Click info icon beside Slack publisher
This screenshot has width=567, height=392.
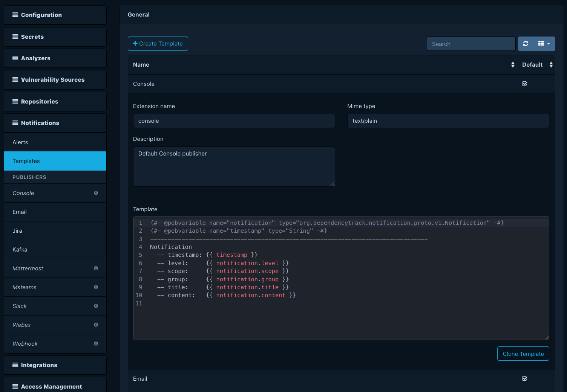point(96,306)
